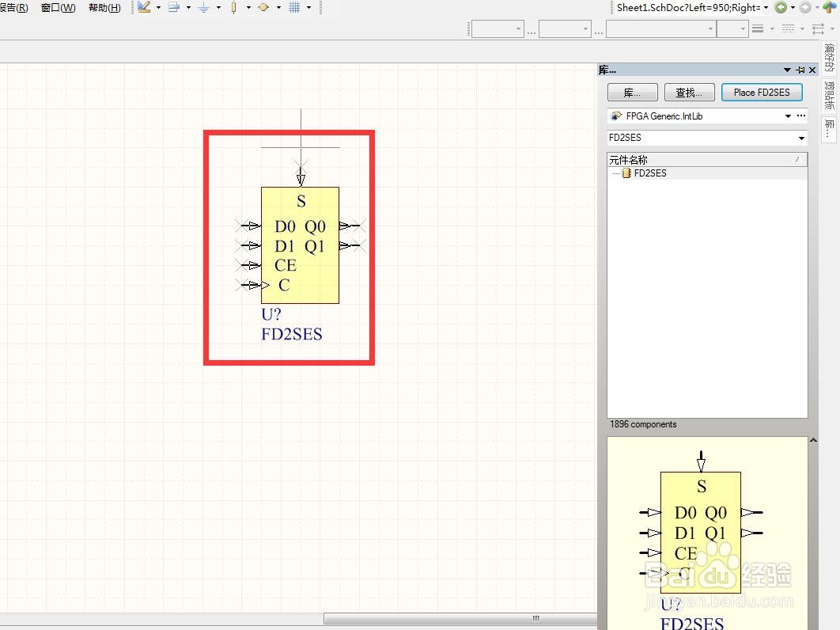Click the 库... button

[x=632, y=93]
